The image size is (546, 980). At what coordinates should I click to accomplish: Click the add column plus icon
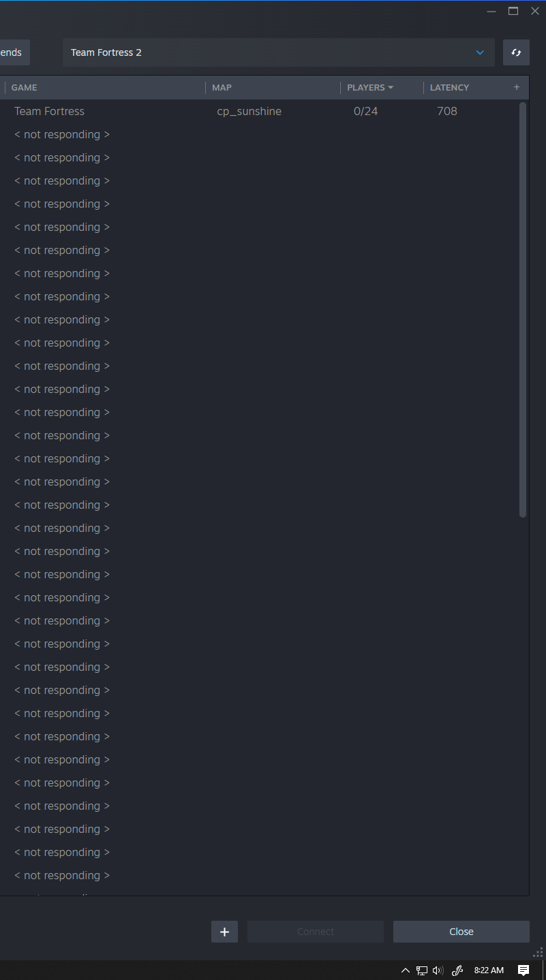(x=517, y=87)
